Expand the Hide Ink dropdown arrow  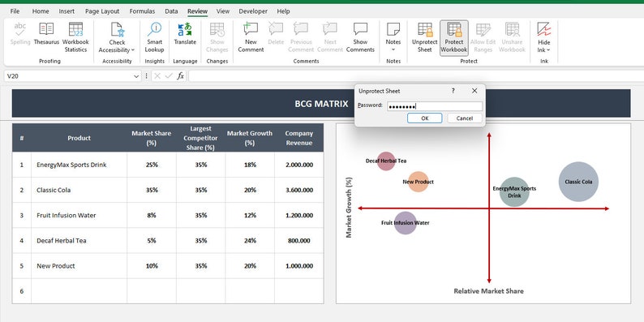coord(548,50)
